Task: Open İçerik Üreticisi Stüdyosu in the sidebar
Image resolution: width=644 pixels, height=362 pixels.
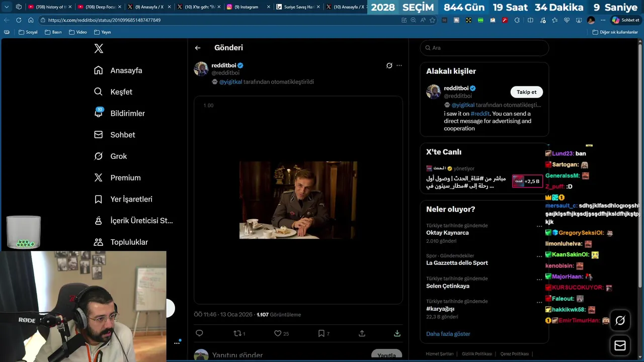Action: pyautogui.click(x=133, y=221)
